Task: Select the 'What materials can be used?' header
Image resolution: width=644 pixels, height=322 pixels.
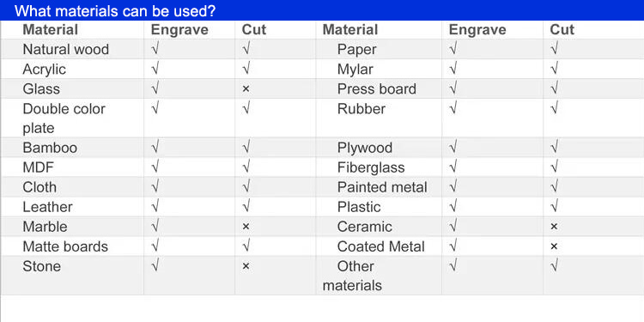Action: pyautogui.click(x=115, y=11)
